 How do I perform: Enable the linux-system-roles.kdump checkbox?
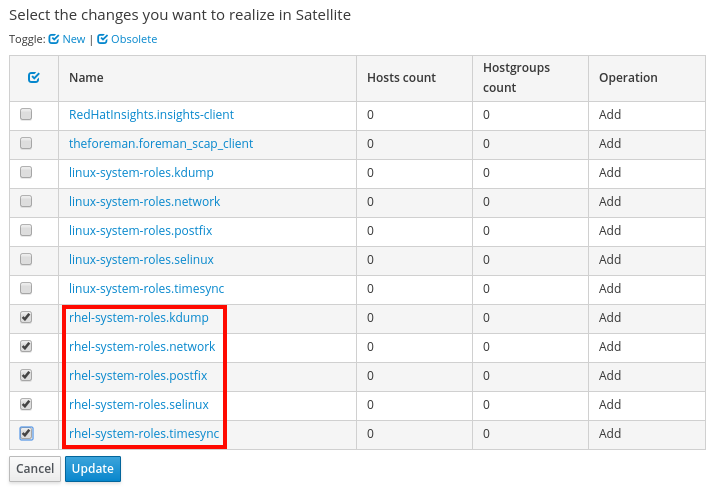tap(26, 172)
